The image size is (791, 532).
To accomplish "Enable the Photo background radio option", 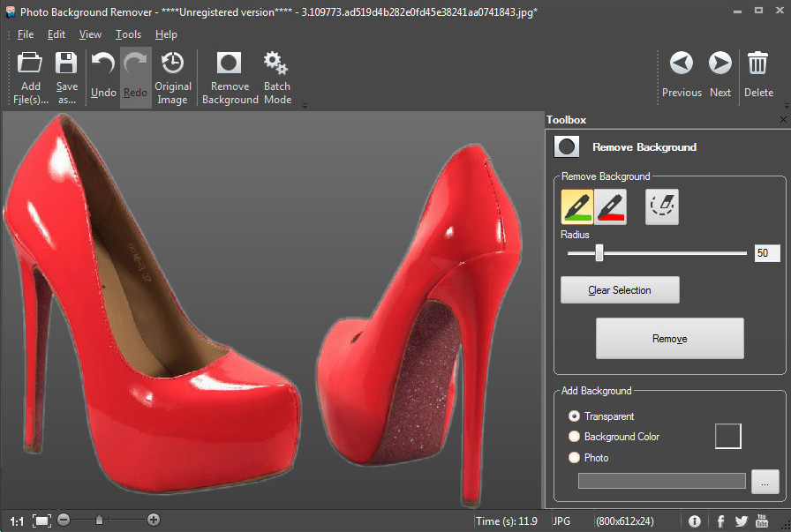I will [x=575, y=458].
